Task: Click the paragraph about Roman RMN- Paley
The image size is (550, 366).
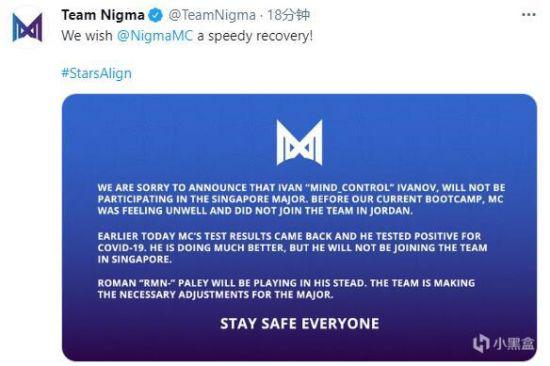Action: 286,288
